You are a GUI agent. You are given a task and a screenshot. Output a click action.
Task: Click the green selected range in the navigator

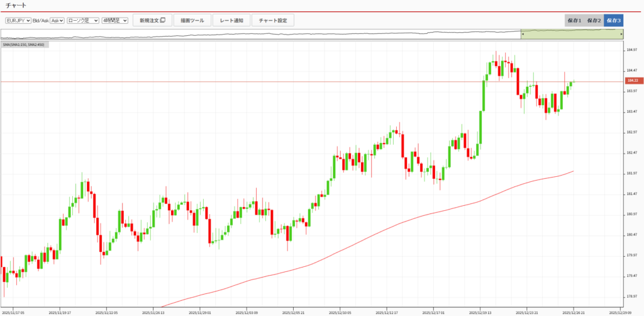click(x=571, y=35)
